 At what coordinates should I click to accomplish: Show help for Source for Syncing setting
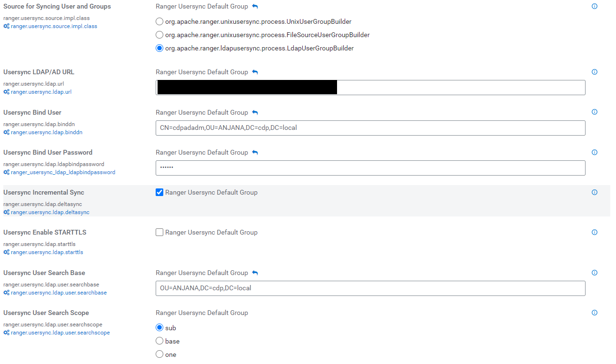click(594, 7)
